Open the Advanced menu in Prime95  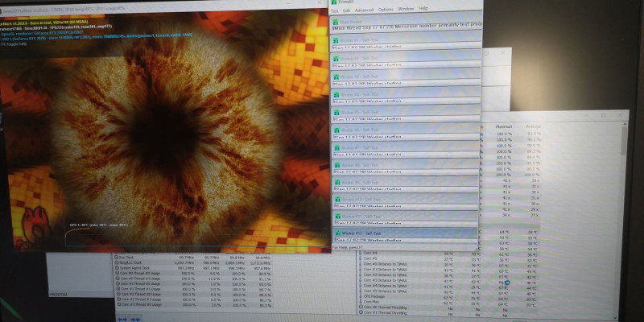coord(365,10)
